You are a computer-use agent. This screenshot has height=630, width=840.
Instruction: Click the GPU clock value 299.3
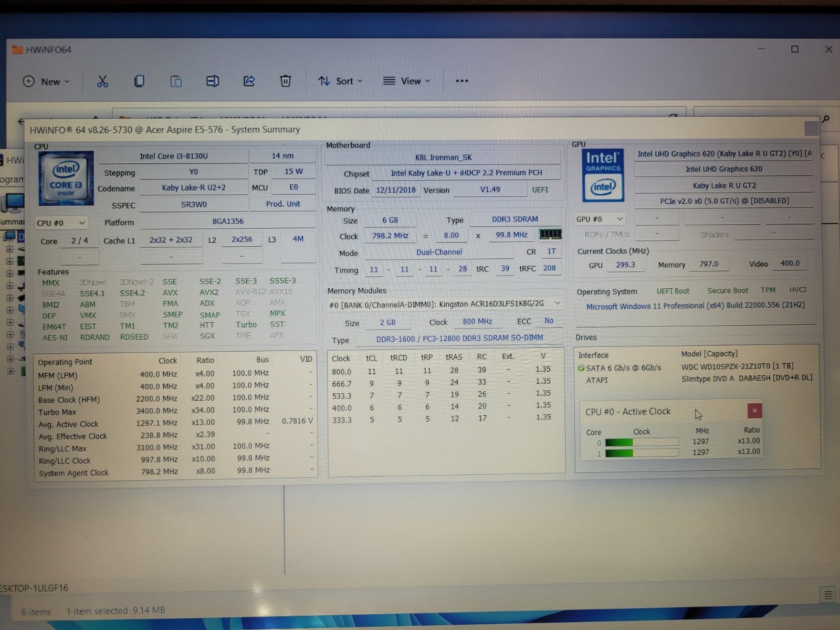tap(625, 265)
